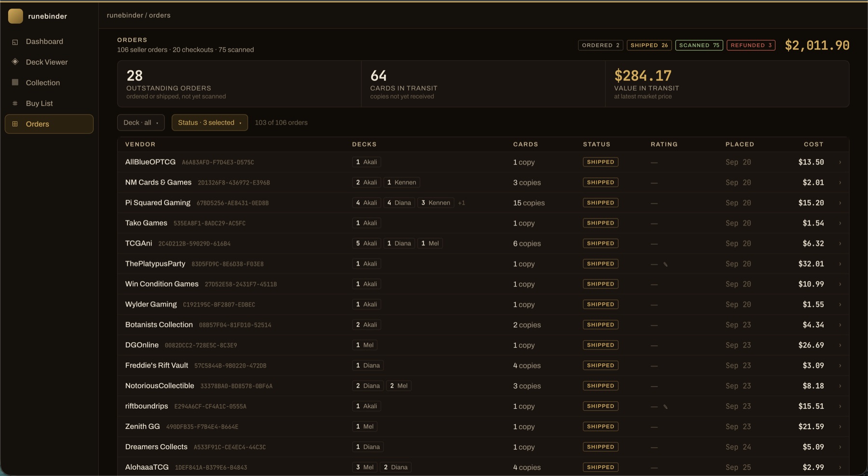Click the SHIPPED badge for Wylder Gaming
Image resolution: width=868 pixels, height=476 pixels.
[600, 304]
